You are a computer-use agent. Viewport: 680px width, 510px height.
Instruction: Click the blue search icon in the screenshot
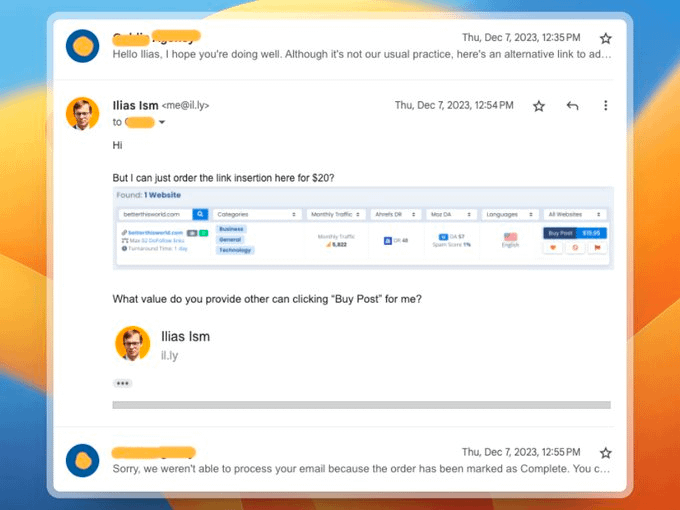click(200, 214)
